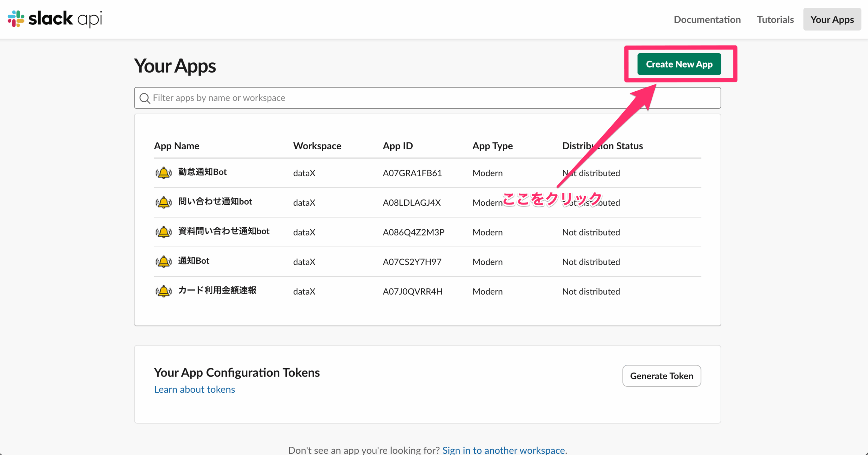
Task: Click the Slack API logo
Action: tap(55, 19)
